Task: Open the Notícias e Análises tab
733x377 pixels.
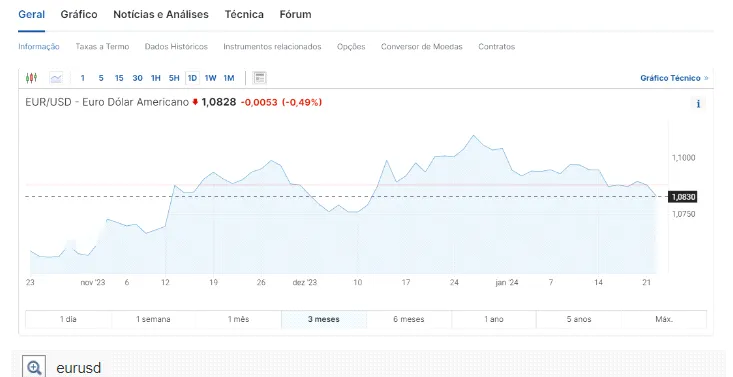Action: [x=161, y=14]
